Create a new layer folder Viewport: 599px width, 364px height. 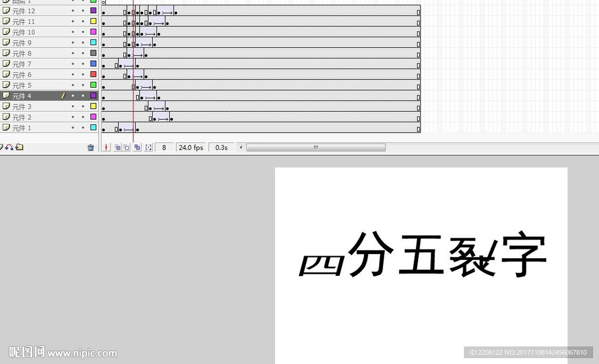pos(19,147)
